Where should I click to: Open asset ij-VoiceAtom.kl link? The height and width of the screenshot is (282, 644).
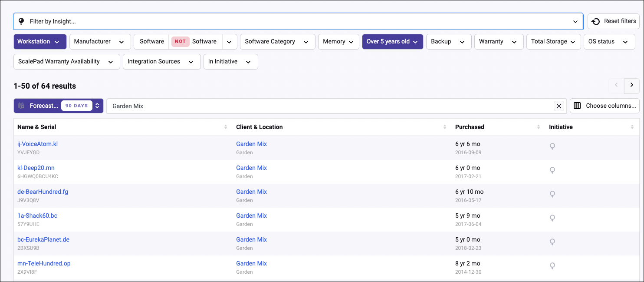37,144
